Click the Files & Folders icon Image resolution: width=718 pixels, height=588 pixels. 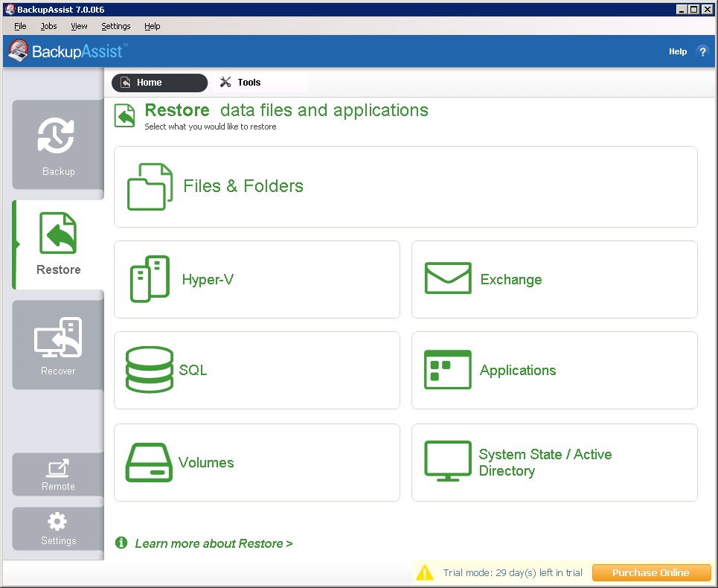pyautogui.click(x=150, y=187)
